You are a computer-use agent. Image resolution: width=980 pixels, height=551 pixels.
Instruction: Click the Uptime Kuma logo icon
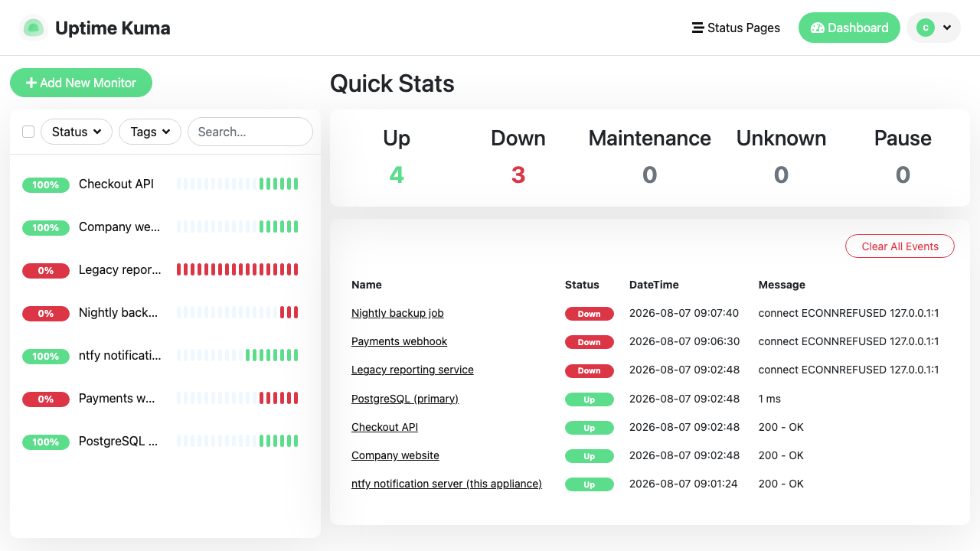click(33, 28)
